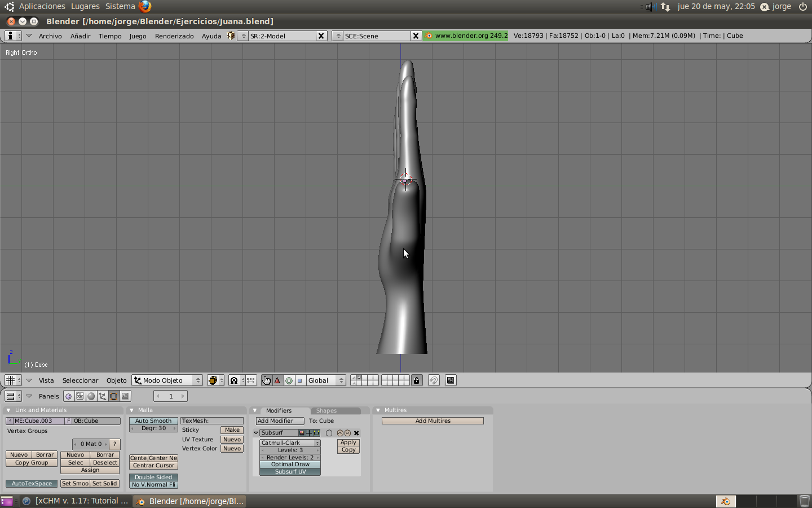Collapse the Multires panel
The width and height of the screenshot is (812, 508).
(x=378, y=410)
